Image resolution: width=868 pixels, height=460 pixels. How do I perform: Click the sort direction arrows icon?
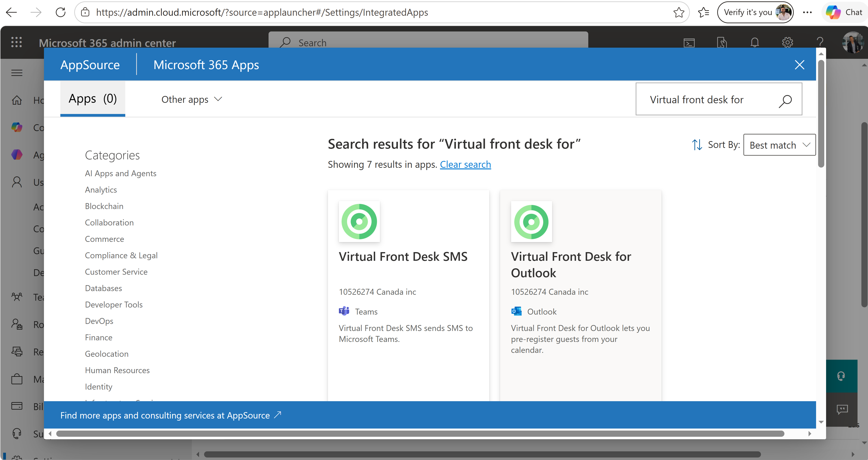697,145
